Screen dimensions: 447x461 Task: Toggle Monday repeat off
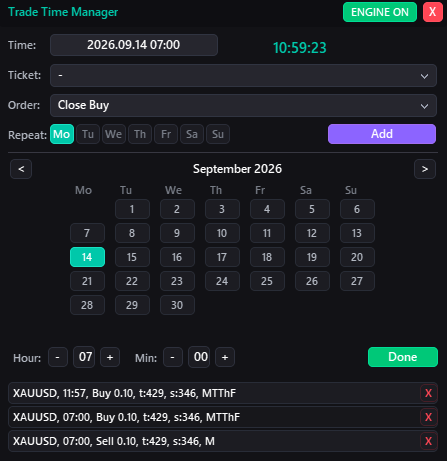62,134
